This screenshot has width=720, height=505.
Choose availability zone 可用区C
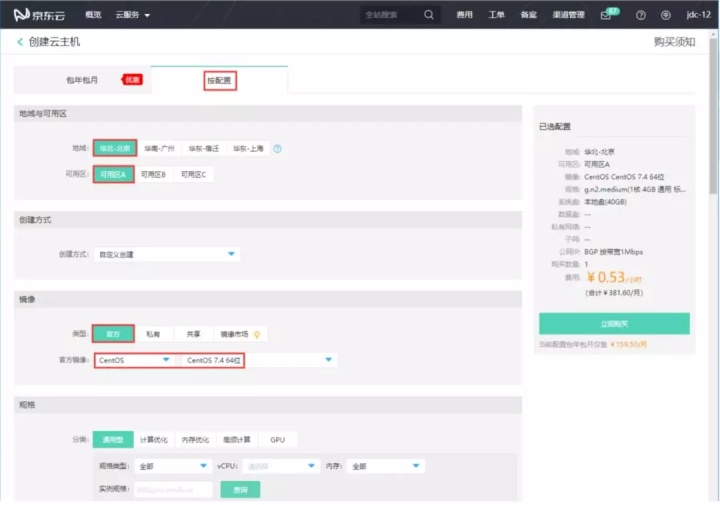pyautogui.click(x=193, y=174)
